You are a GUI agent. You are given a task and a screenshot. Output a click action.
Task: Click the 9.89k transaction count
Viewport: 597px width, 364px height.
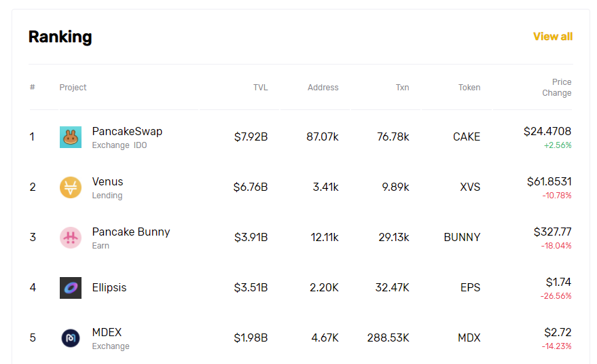pos(395,187)
